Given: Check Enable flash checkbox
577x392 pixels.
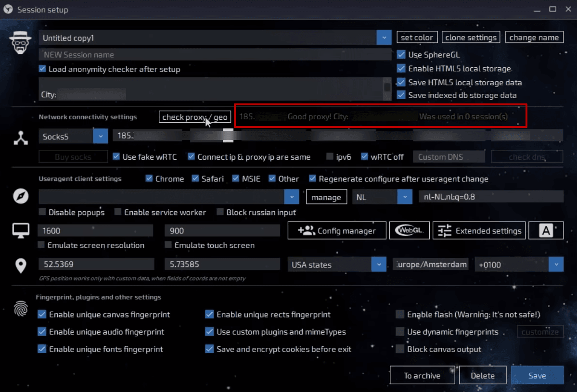Looking at the screenshot, I should pos(400,314).
